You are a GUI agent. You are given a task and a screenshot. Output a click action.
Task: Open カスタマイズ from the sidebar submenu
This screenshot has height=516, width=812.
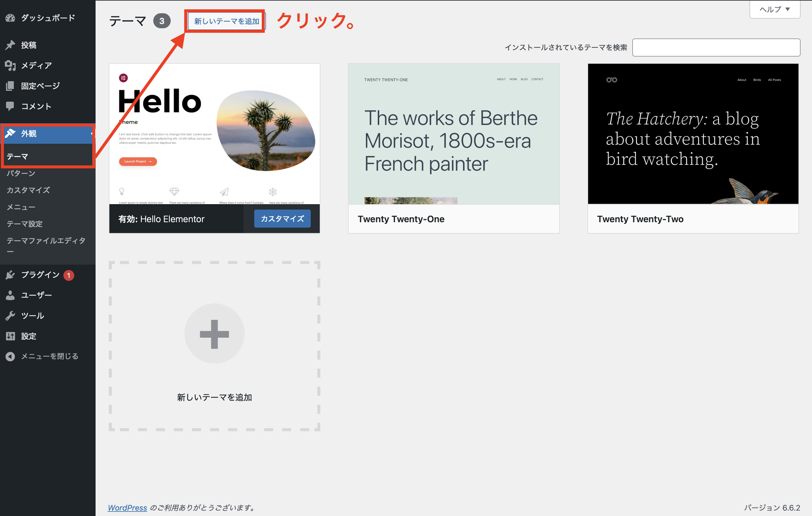tap(28, 190)
